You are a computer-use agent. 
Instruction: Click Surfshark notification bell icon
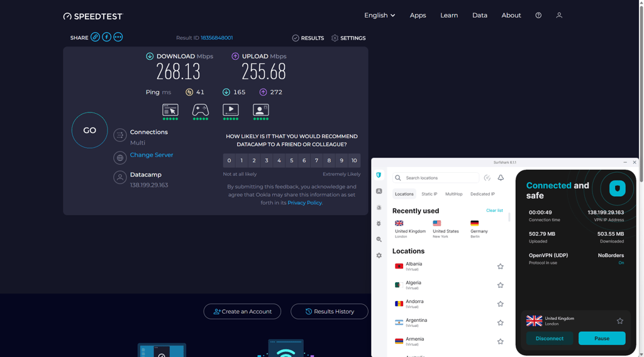coord(501,178)
